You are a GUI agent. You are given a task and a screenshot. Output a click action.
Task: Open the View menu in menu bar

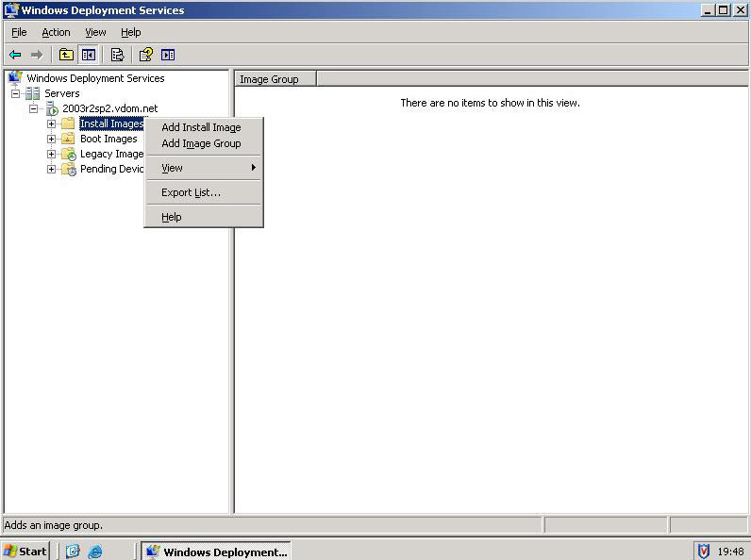[x=95, y=32]
